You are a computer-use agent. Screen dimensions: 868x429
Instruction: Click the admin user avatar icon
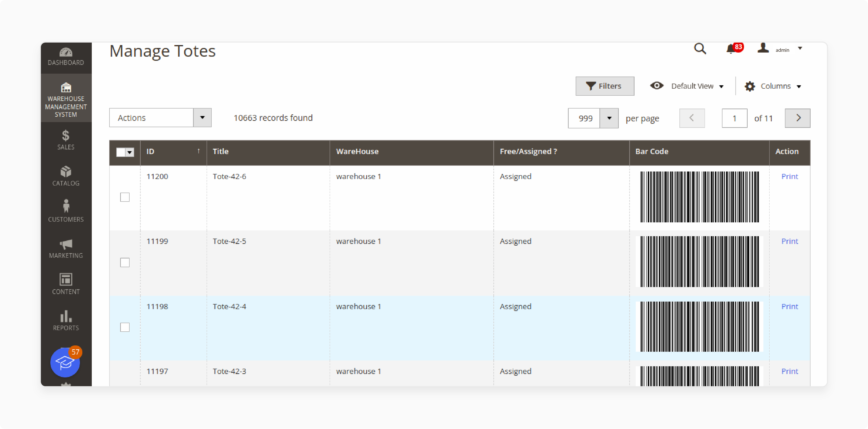pyautogui.click(x=763, y=48)
